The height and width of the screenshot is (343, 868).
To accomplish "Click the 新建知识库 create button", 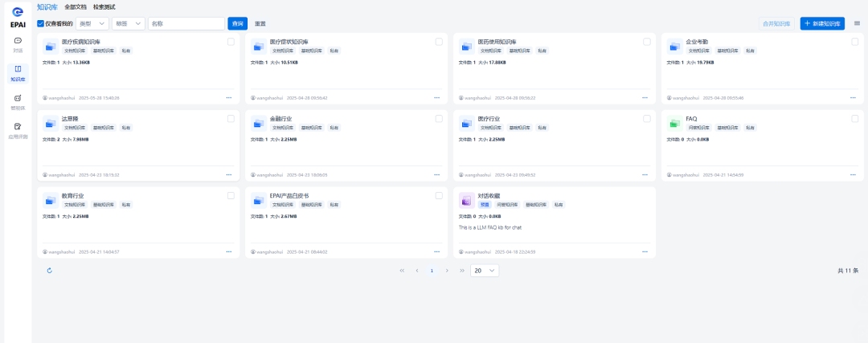I will pyautogui.click(x=822, y=24).
